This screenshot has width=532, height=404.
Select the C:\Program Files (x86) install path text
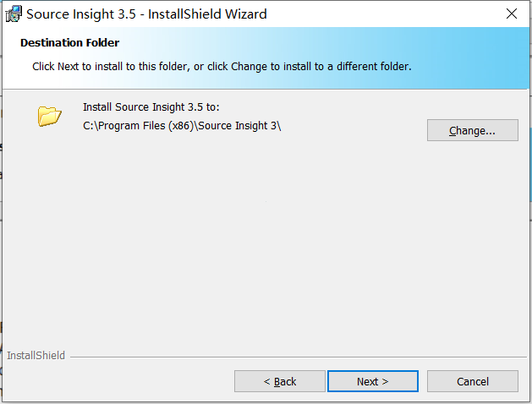(182, 126)
